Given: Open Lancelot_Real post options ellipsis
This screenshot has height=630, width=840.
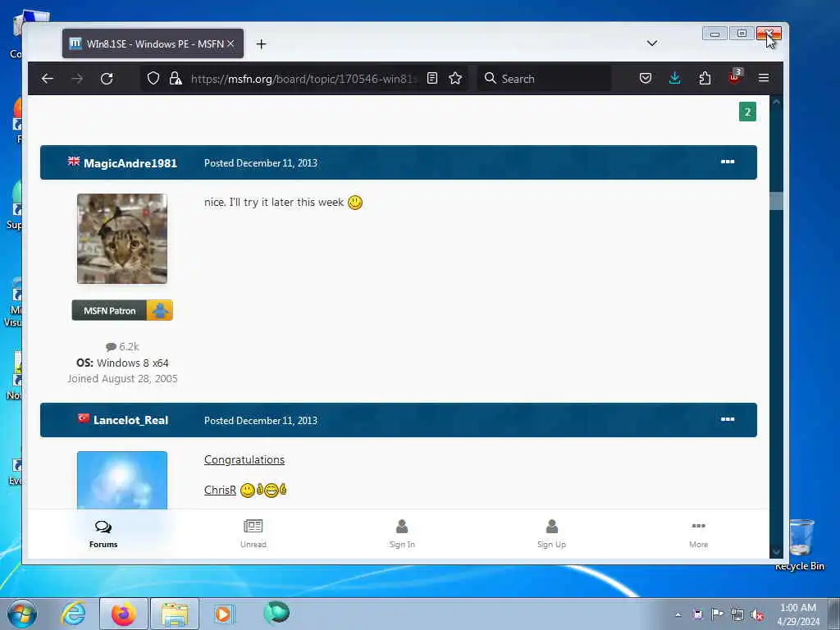Looking at the screenshot, I should (728, 419).
